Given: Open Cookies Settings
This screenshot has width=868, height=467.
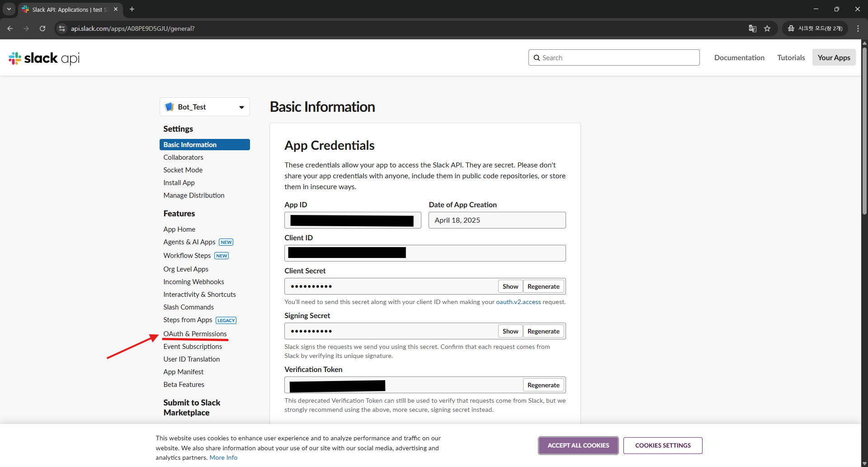Looking at the screenshot, I should [663, 445].
